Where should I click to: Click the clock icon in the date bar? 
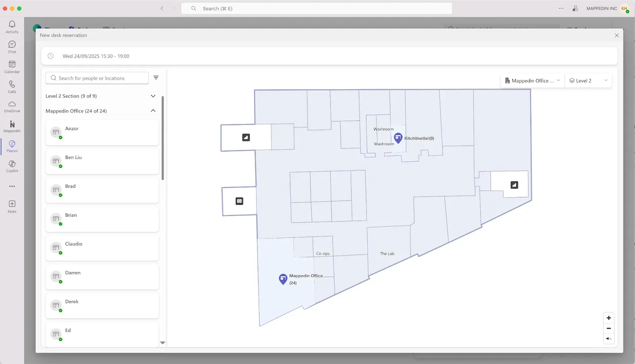click(50, 56)
